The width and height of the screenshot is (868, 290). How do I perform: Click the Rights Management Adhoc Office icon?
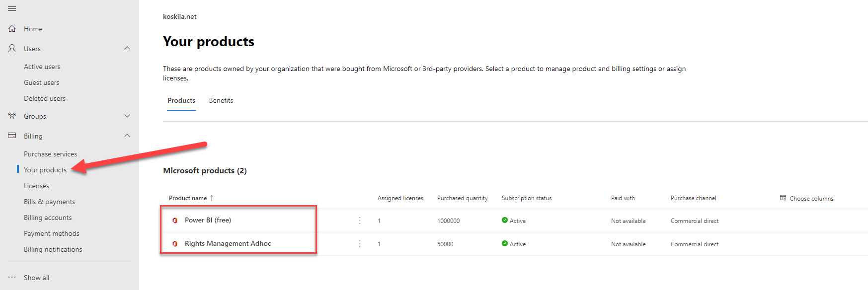coord(175,244)
